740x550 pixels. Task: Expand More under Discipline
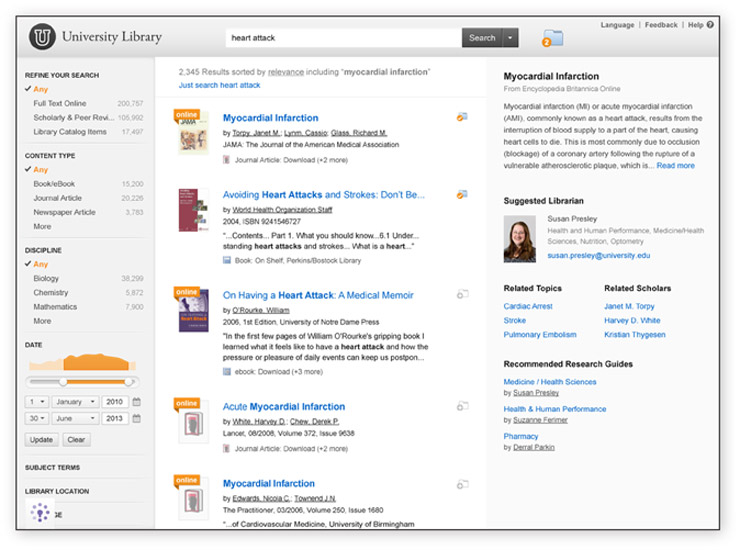click(x=42, y=321)
